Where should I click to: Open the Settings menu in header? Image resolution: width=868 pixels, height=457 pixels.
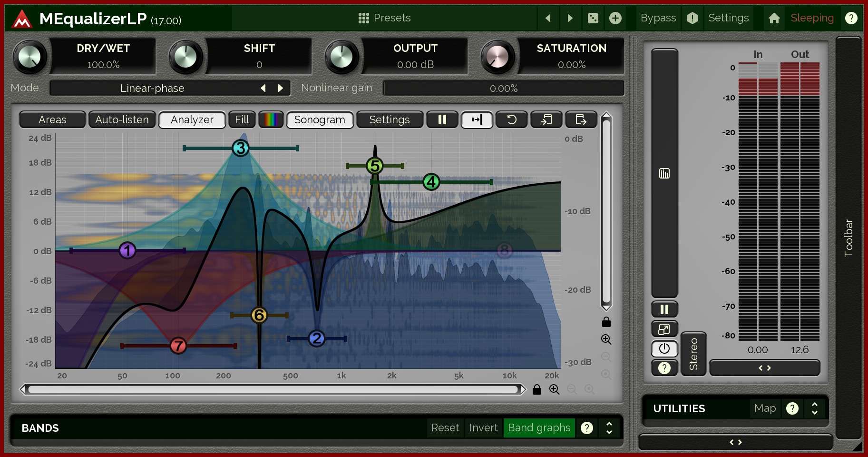click(728, 18)
